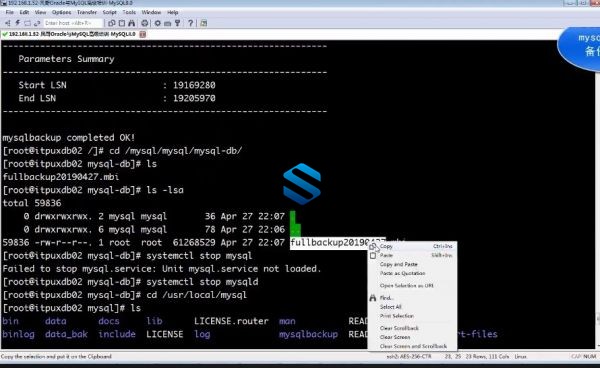Click the Enter host input field
This screenshot has width=600, height=368.
point(73,23)
